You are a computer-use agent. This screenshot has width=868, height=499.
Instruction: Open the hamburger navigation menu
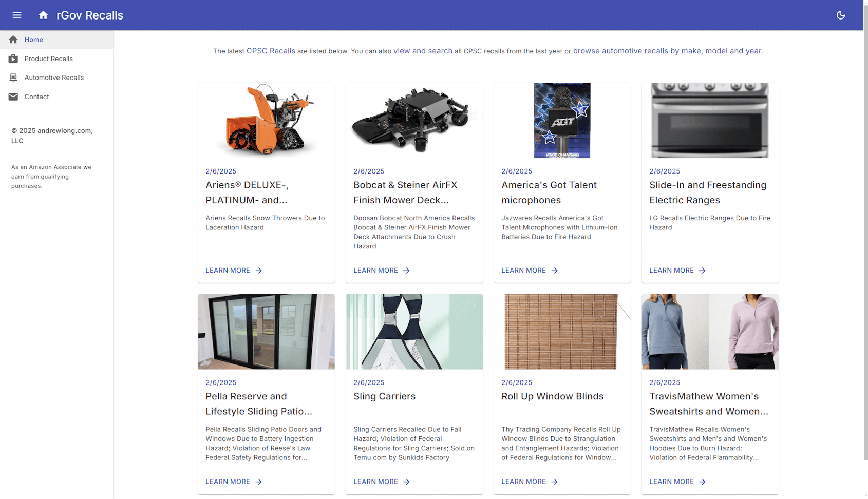(17, 15)
